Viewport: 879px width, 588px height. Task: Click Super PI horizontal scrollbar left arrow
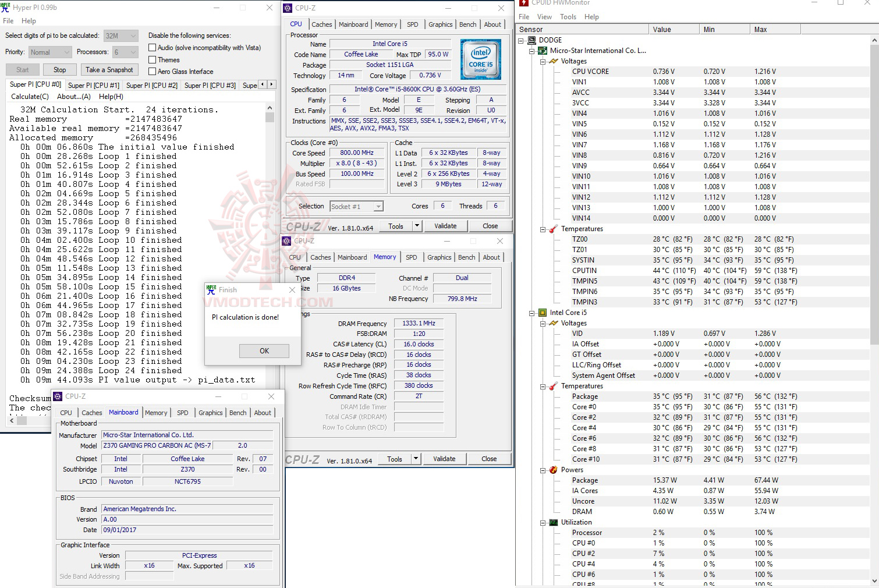tap(12, 420)
